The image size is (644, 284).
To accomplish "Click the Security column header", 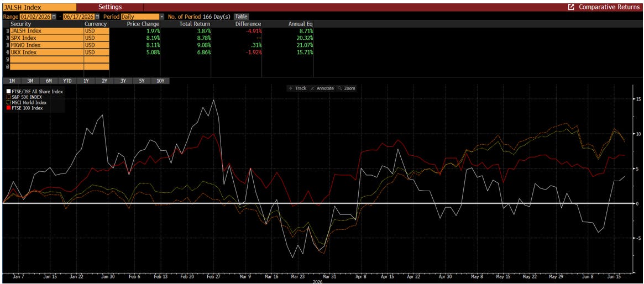I will (x=22, y=24).
